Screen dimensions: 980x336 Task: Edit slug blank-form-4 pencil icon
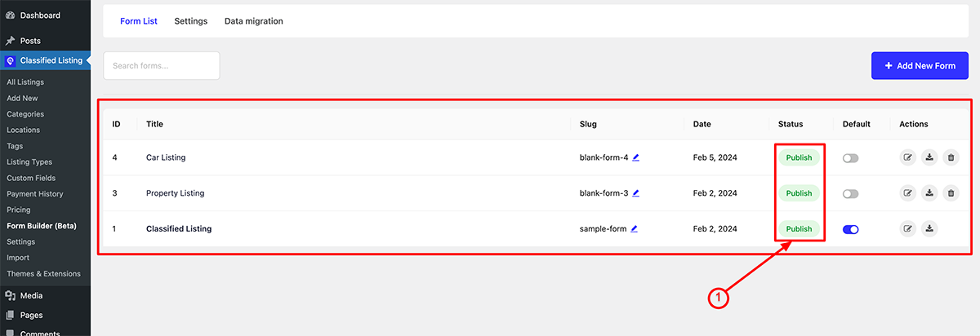coord(636,157)
